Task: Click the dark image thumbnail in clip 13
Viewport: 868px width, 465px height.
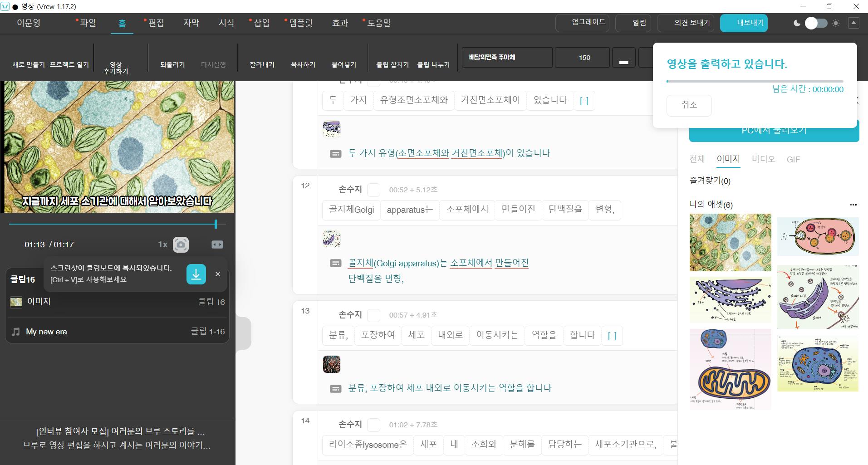Action: tap(332, 364)
